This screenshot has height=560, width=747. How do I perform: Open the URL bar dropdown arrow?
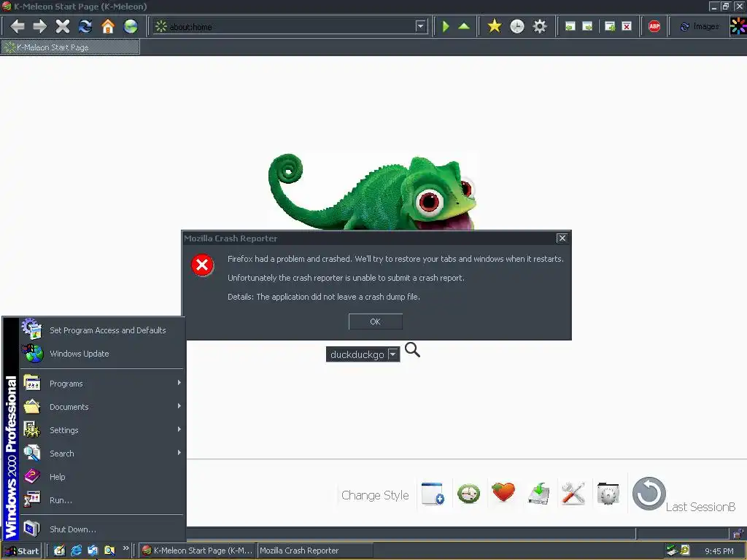coord(420,26)
